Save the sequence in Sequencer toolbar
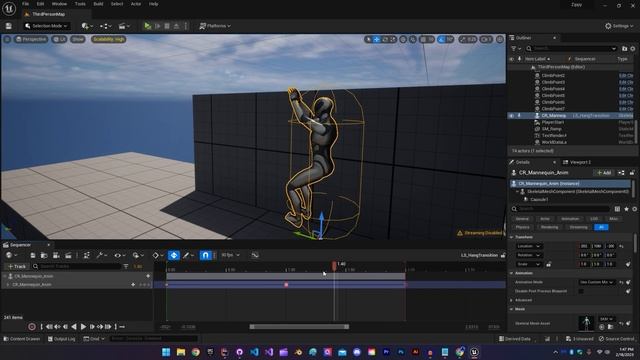This screenshot has width=640, height=360. click(x=33, y=255)
